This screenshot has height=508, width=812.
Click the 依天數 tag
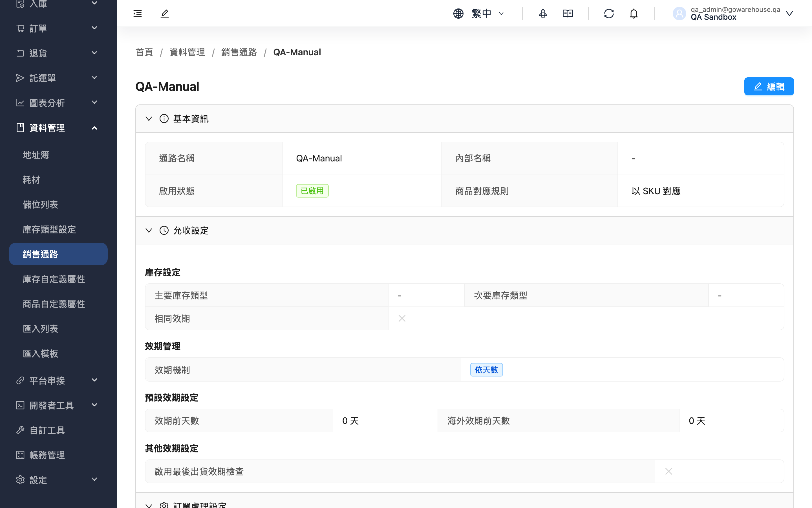click(x=486, y=370)
